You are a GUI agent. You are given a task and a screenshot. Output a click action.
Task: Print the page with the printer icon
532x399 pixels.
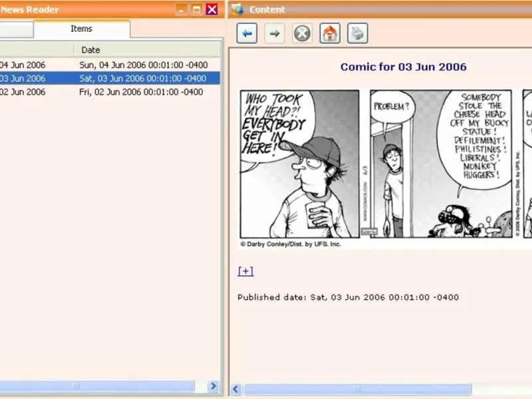(358, 33)
